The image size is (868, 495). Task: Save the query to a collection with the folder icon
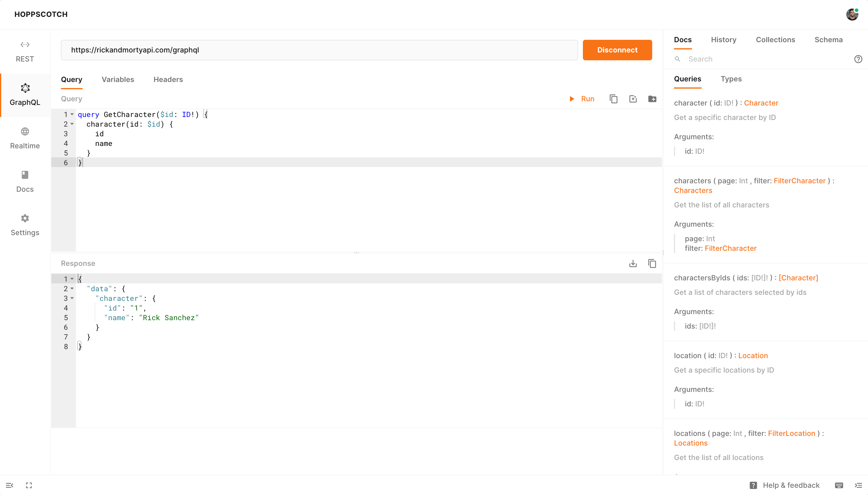pyautogui.click(x=652, y=99)
